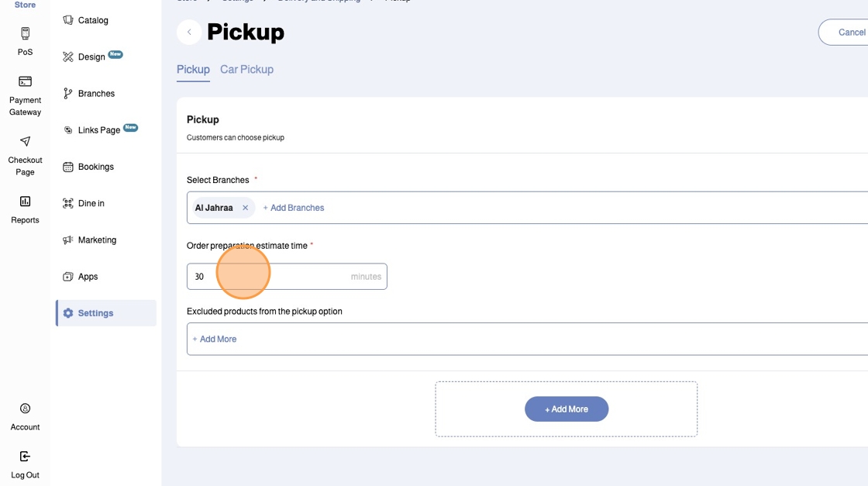868x486 pixels.
Task: Open the Catalog menu item
Action: pos(92,20)
